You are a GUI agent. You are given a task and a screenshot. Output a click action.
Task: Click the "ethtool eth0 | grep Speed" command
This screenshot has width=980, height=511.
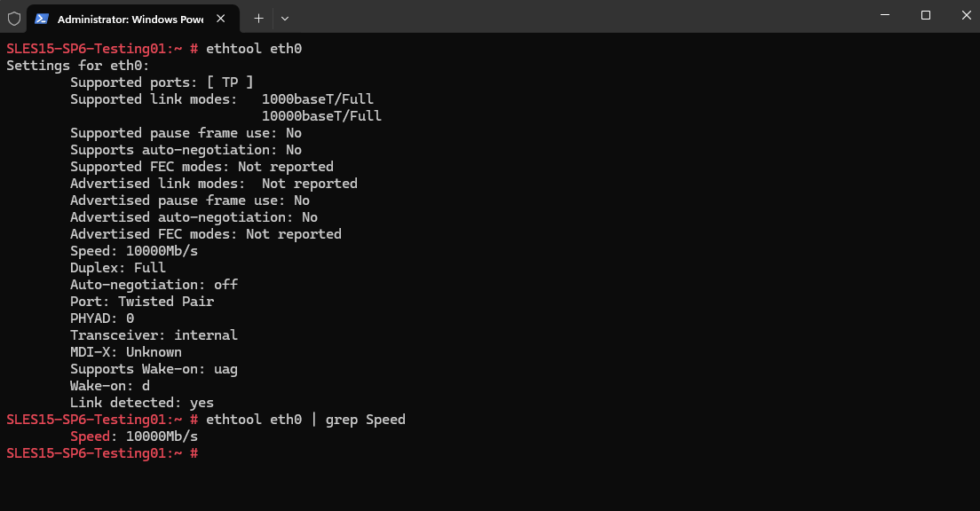click(305, 420)
